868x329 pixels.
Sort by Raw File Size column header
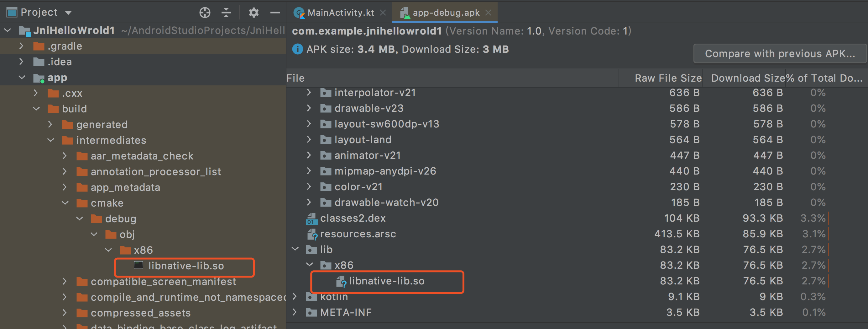668,78
